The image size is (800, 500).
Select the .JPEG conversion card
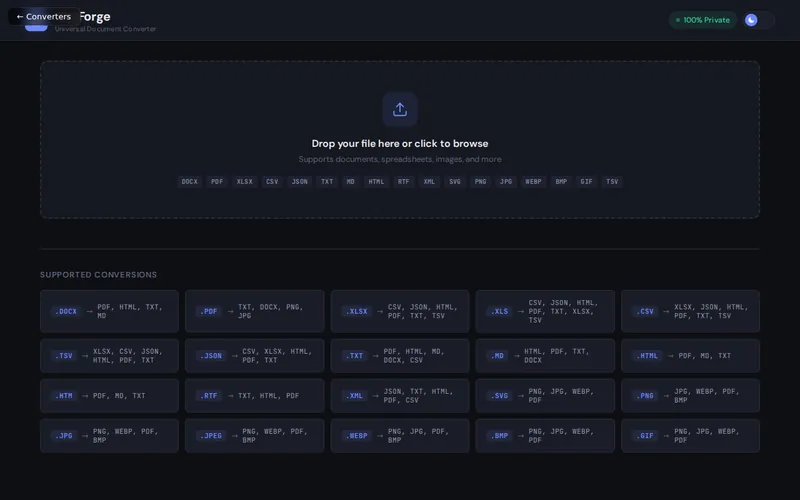coord(255,436)
